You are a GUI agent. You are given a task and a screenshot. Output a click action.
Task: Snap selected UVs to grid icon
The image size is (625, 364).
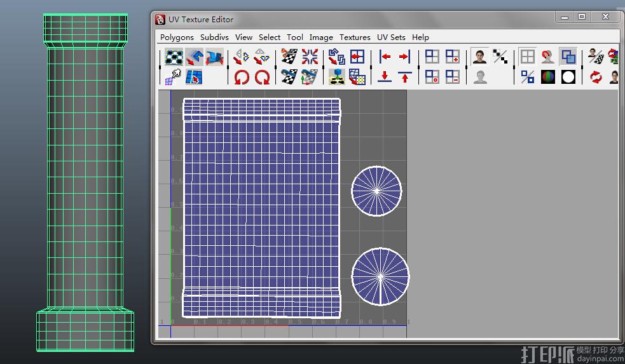[x=357, y=57]
